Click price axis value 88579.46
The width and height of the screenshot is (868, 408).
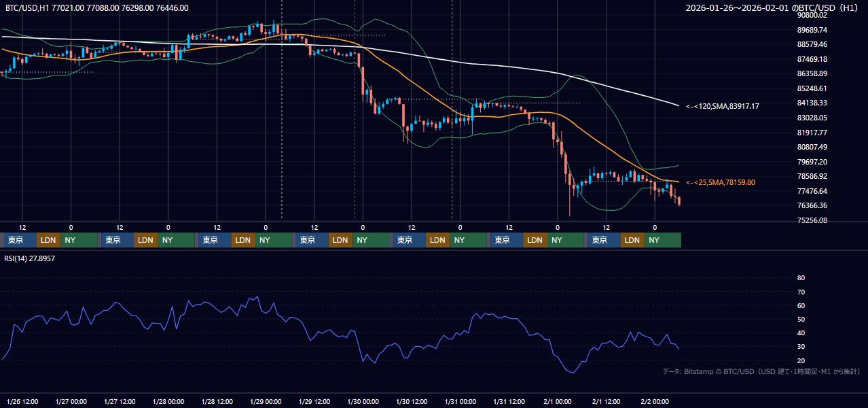812,44
